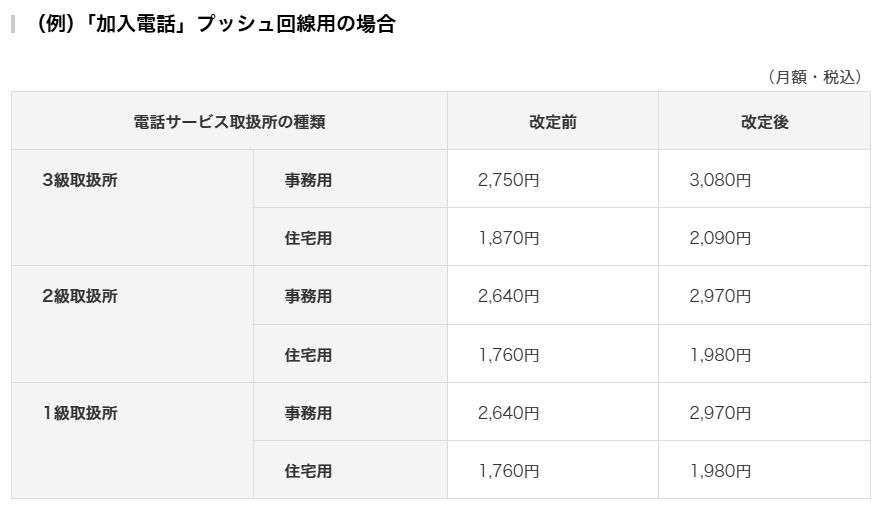
Task: Click the 2,750円 price cell
Action: click(509, 180)
